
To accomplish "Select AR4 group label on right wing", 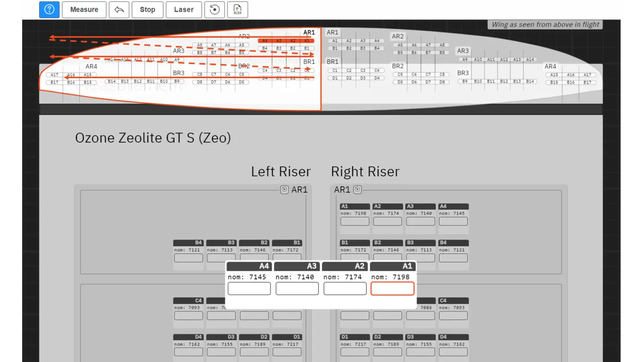I will click(550, 66).
